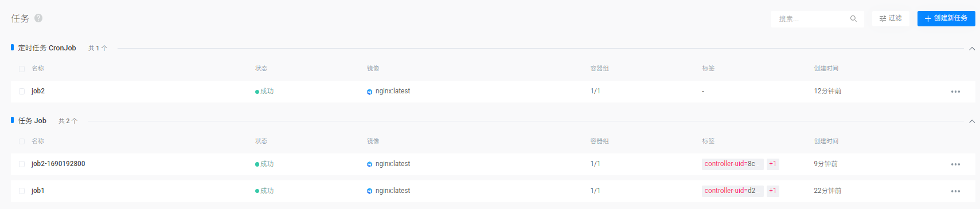Collapse the Job section
980x209 pixels.
point(972,121)
